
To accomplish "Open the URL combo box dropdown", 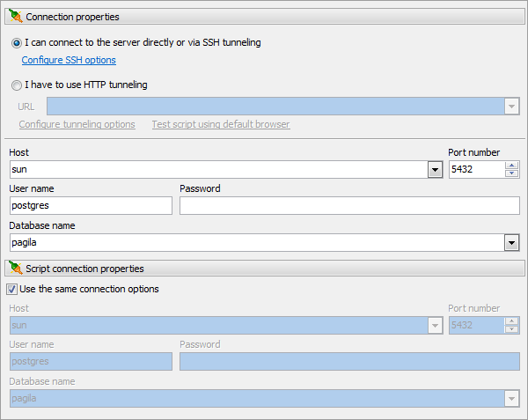I will (511, 107).
